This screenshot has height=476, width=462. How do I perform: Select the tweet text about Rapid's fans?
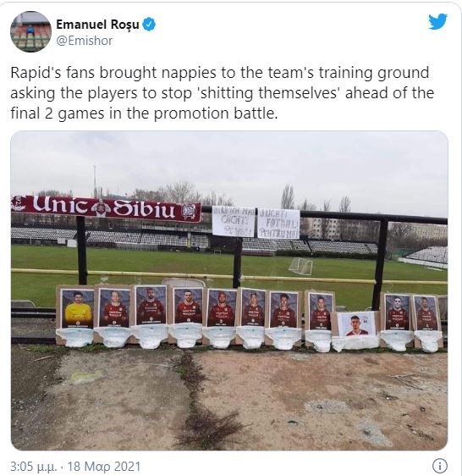223,93
